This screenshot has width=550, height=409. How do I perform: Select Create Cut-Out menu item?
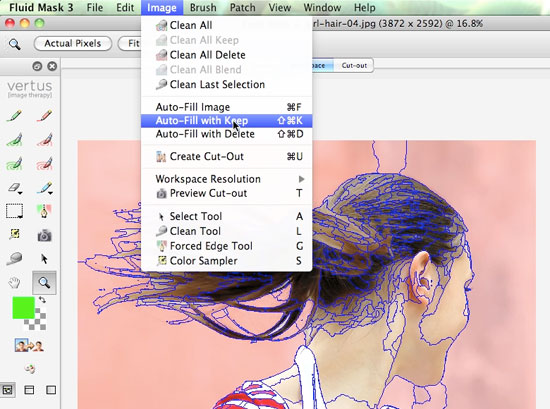(227, 156)
